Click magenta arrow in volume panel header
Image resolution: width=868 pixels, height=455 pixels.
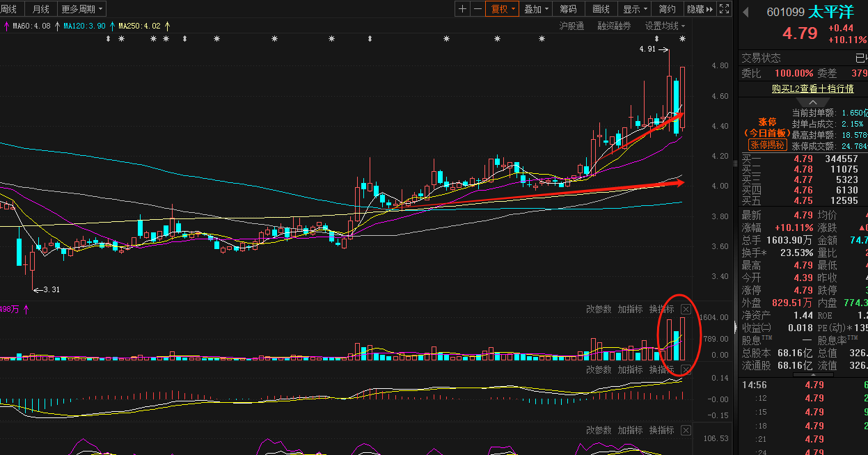click(x=26, y=309)
